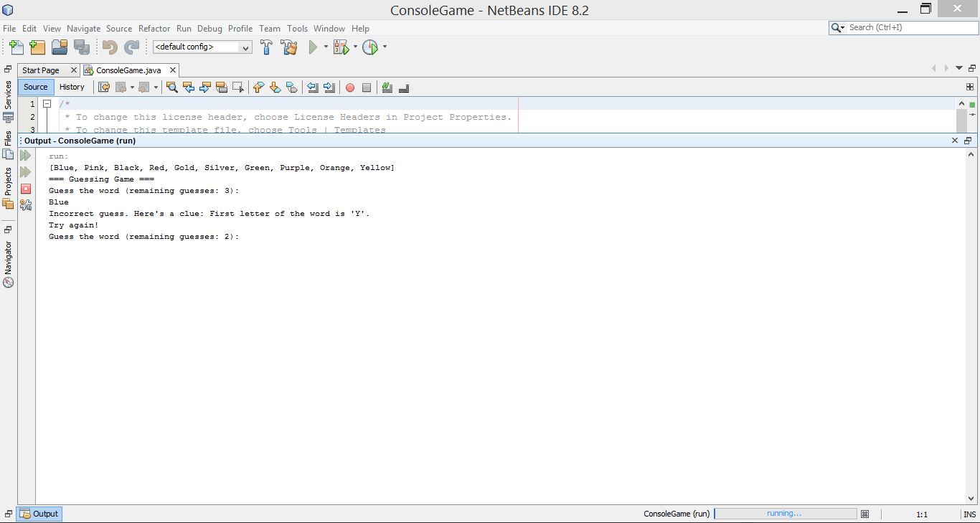Collapse the code fold on line 1
The image size is (980, 523).
(x=47, y=104)
